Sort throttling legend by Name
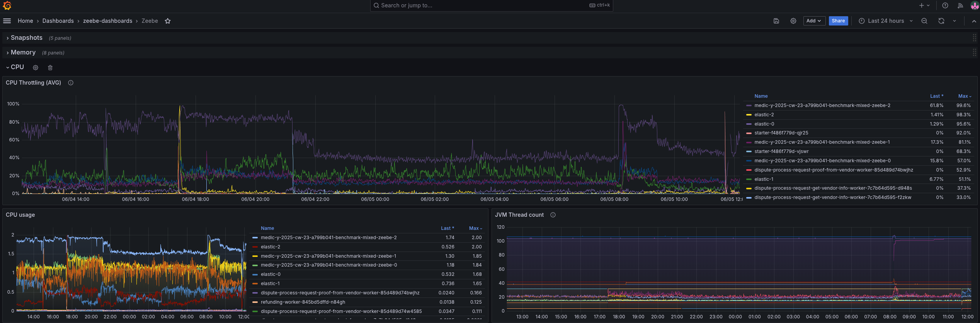Screen dimensions: 980x323 (x=761, y=96)
